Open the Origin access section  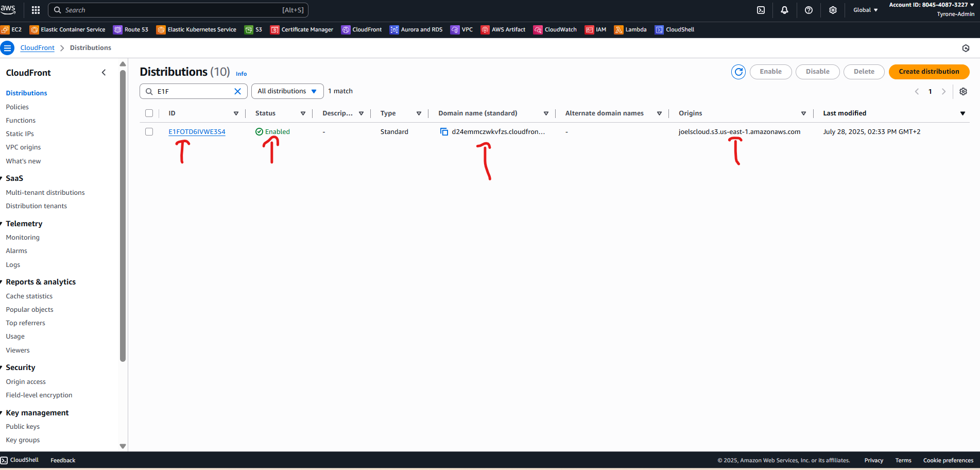25,381
